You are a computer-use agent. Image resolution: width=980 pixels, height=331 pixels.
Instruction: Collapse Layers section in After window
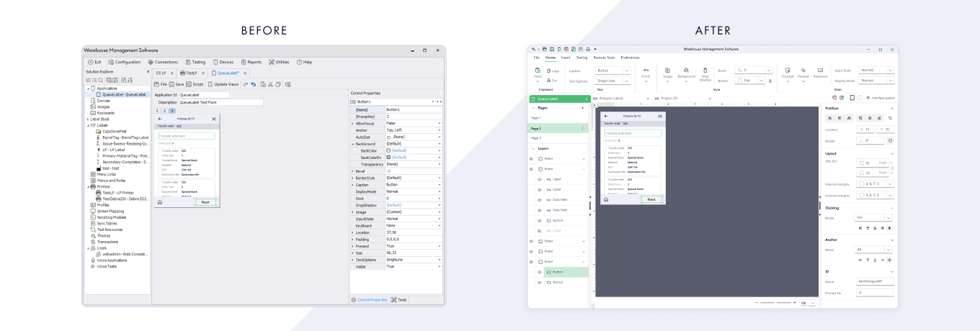532,148
